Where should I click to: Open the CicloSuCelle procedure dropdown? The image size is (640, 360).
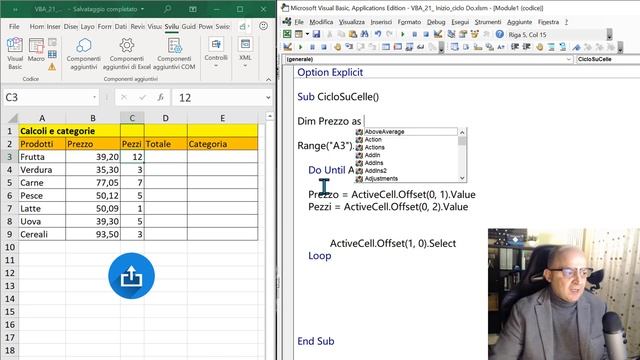coord(608,59)
